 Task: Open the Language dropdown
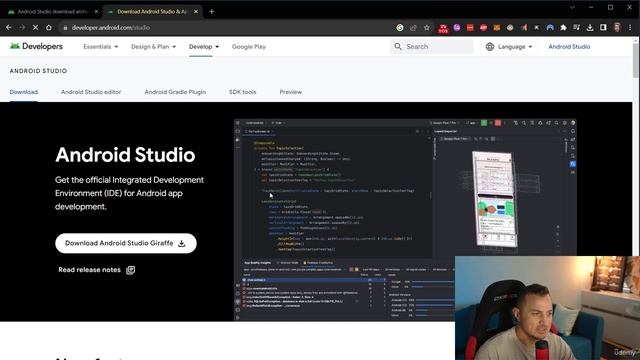[509, 47]
